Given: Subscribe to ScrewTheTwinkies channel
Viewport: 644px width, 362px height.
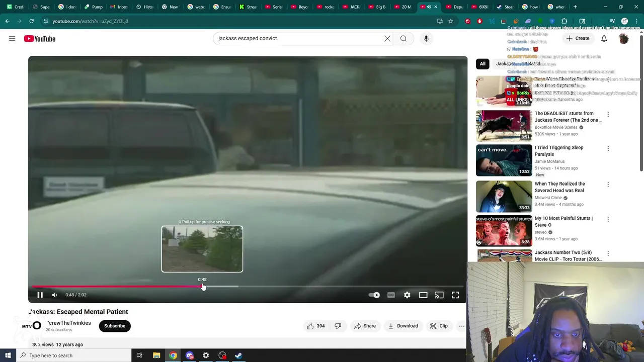Looking at the screenshot, I should 115,326.
